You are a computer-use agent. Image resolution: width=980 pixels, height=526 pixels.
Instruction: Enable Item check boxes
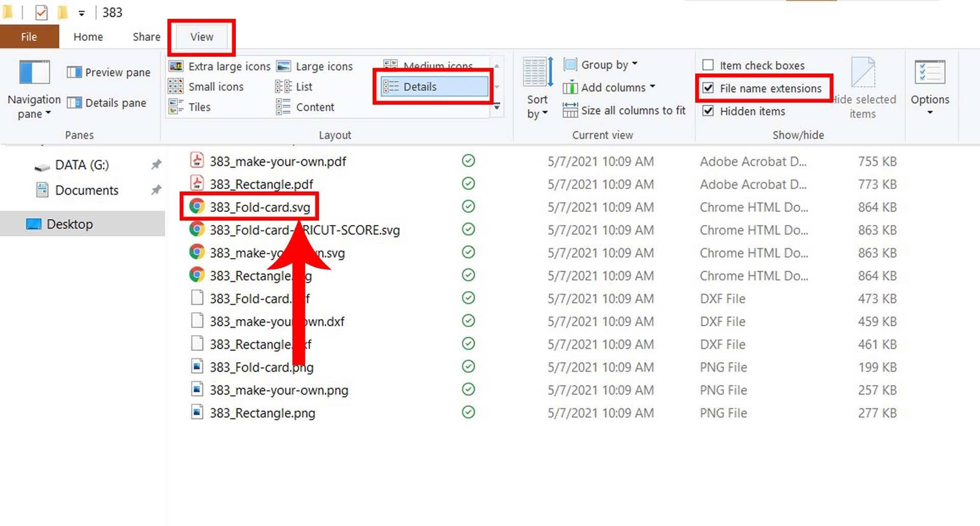(708, 65)
